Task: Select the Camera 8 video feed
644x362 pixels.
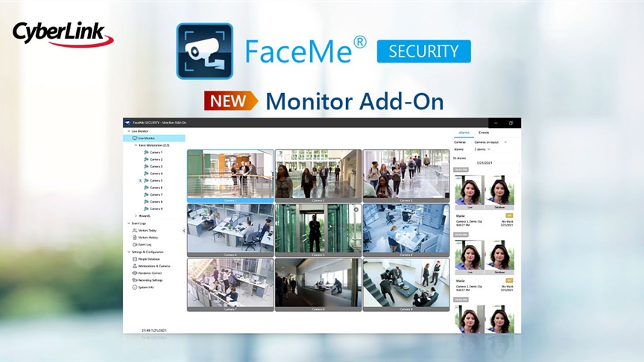Action: 318,283
